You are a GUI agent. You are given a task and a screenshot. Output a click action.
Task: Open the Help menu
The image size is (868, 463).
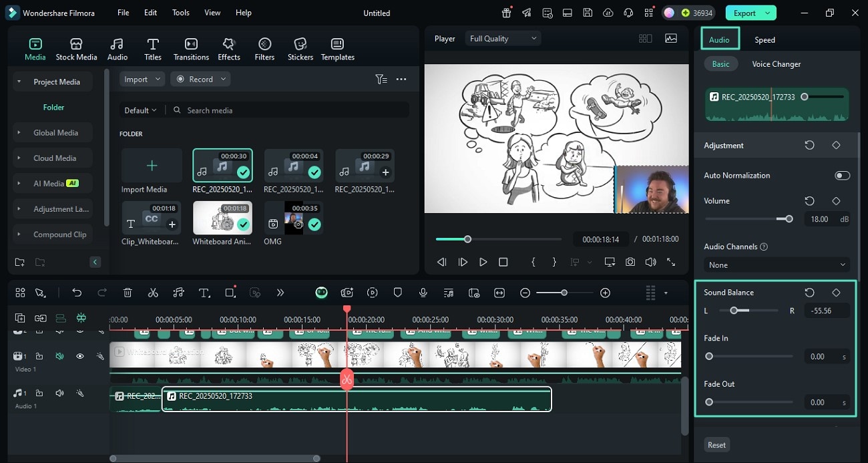pos(244,13)
